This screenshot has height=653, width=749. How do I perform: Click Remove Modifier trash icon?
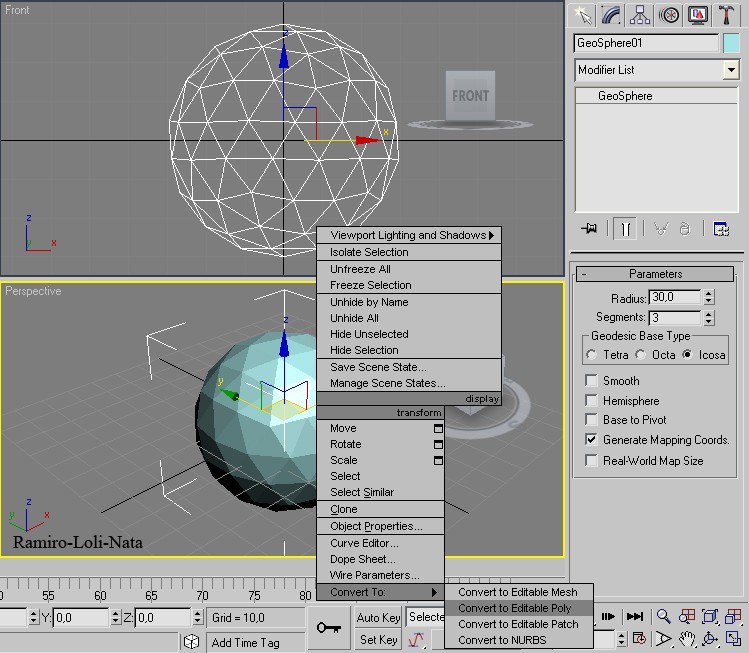[685, 229]
